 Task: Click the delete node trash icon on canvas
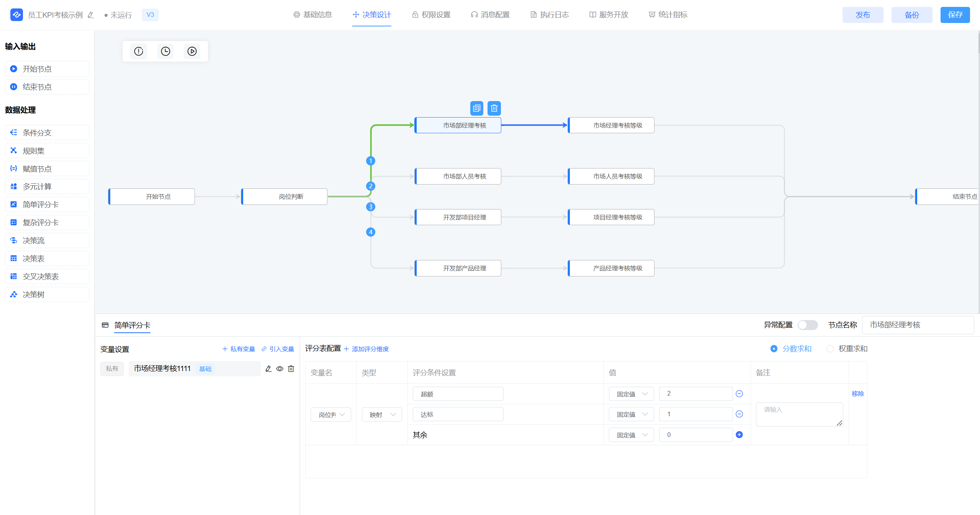tap(494, 108)
